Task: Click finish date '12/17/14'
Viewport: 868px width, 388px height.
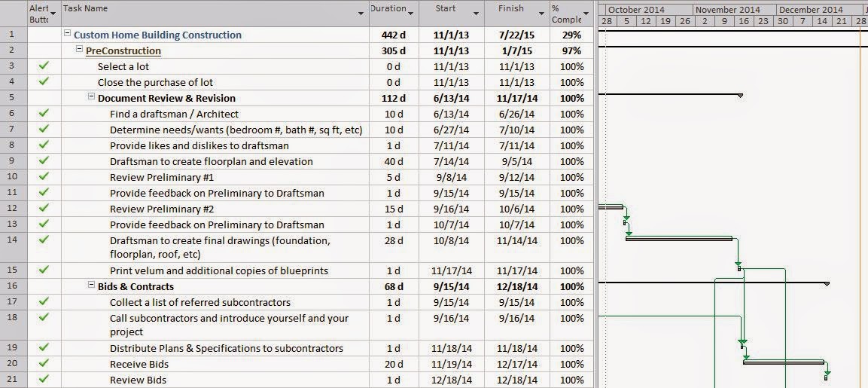Action: (x=516, y=364)
